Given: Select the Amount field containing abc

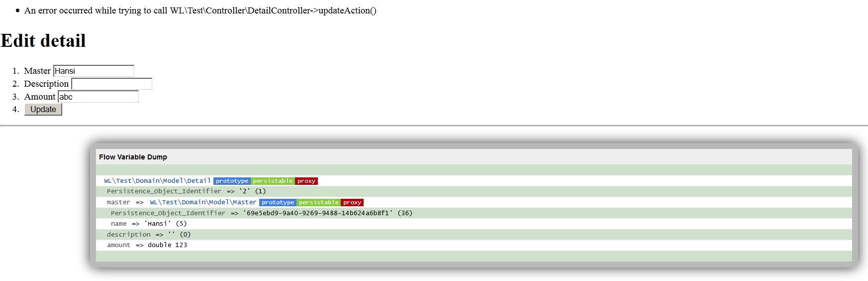Looking at the screenshot, I should pyautogui.click(x=98, y=97).
